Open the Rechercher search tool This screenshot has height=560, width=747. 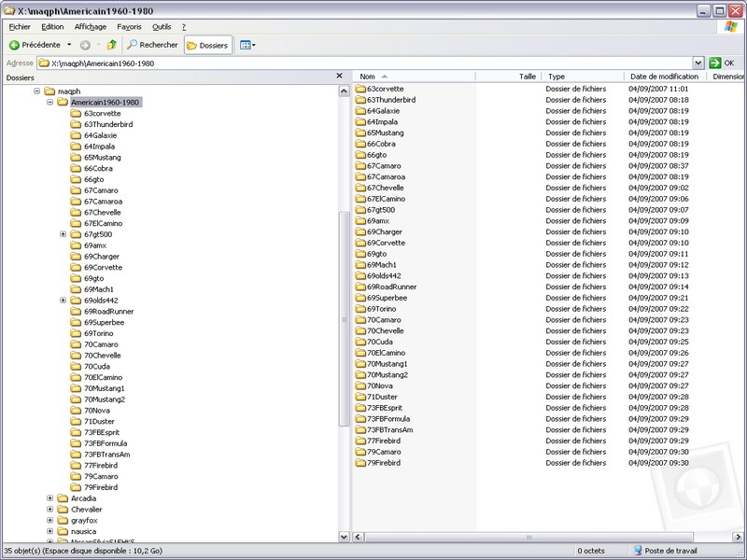pos(152,45)
